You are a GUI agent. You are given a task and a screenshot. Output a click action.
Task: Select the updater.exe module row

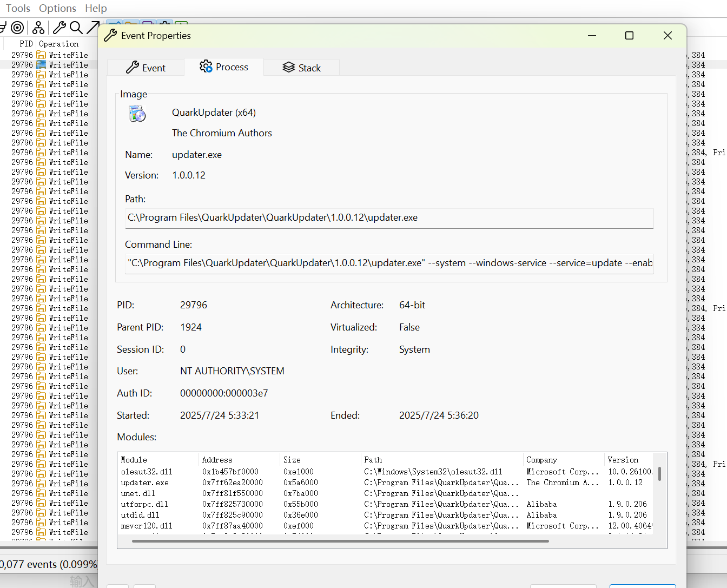(x=386, y=483)
